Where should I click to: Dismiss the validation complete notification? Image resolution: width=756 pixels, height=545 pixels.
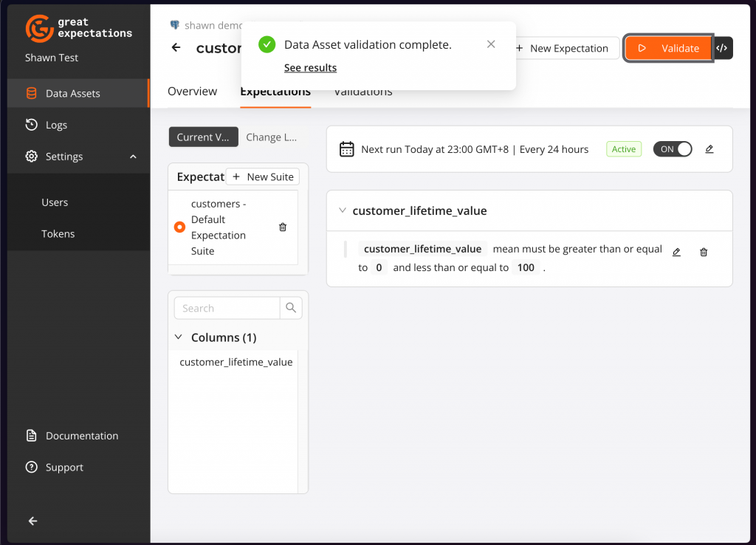point(491,44)
